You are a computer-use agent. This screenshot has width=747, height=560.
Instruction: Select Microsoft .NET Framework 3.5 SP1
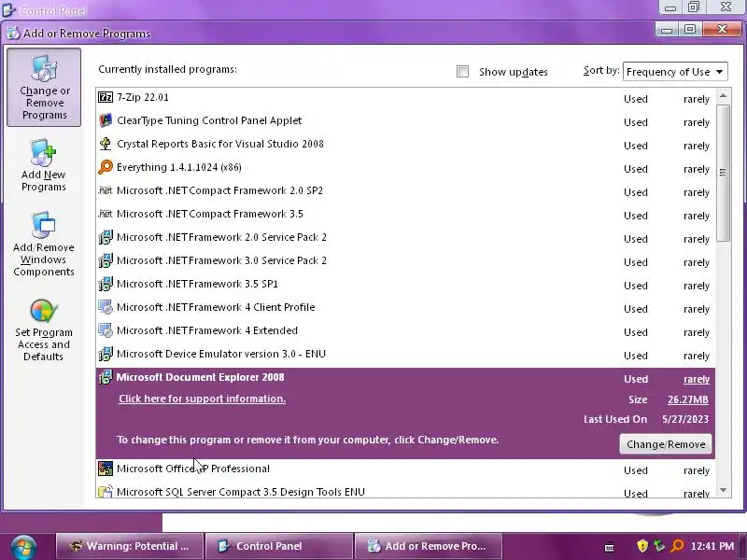(405, 285)
